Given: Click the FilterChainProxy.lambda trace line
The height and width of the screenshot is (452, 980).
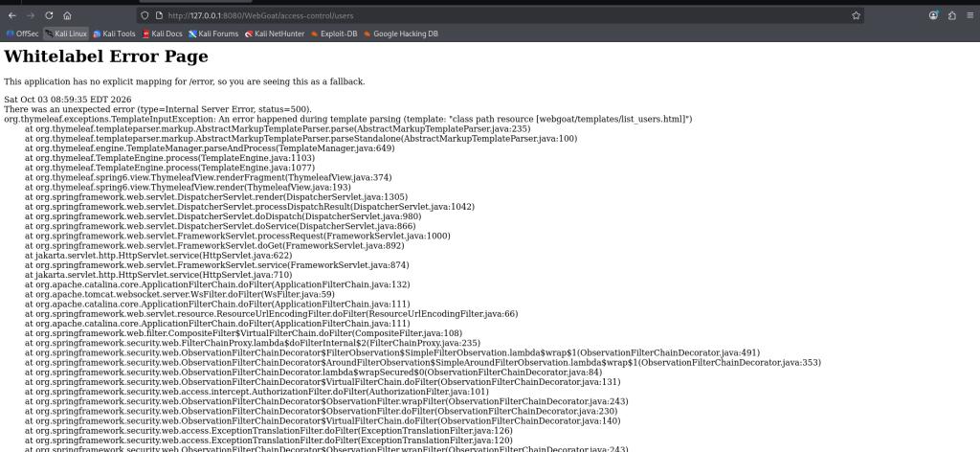Looking at the screenshot, I should click(x=253, y=343).
